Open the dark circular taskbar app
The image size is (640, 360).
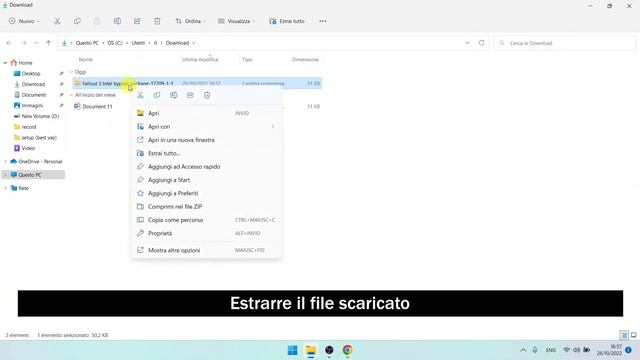coord(329,350)
